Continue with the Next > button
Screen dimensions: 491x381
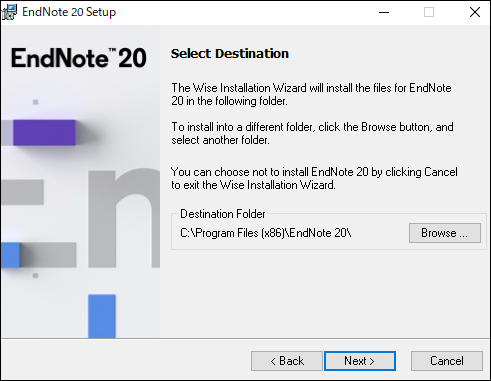[x=360, y=361]
